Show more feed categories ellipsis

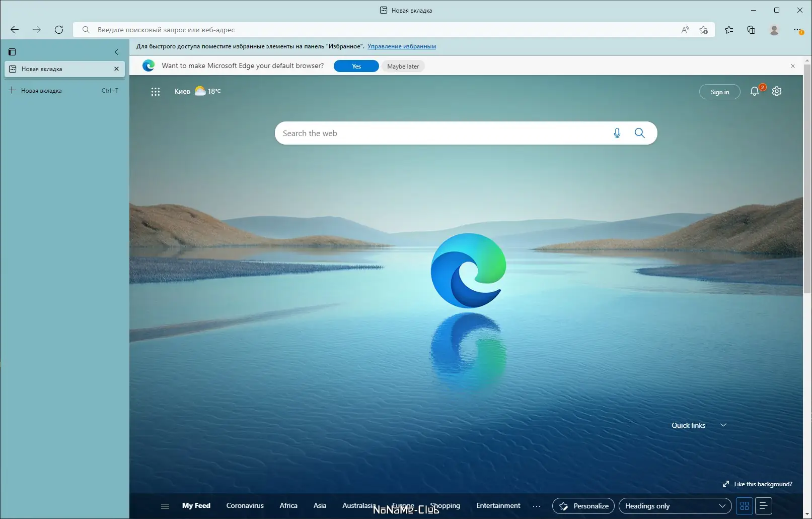537,506
